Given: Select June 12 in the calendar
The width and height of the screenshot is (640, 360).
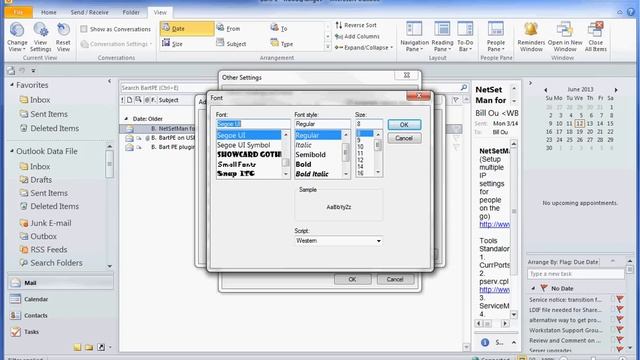Looking at the screenshot, I should [x=579, y=123].
